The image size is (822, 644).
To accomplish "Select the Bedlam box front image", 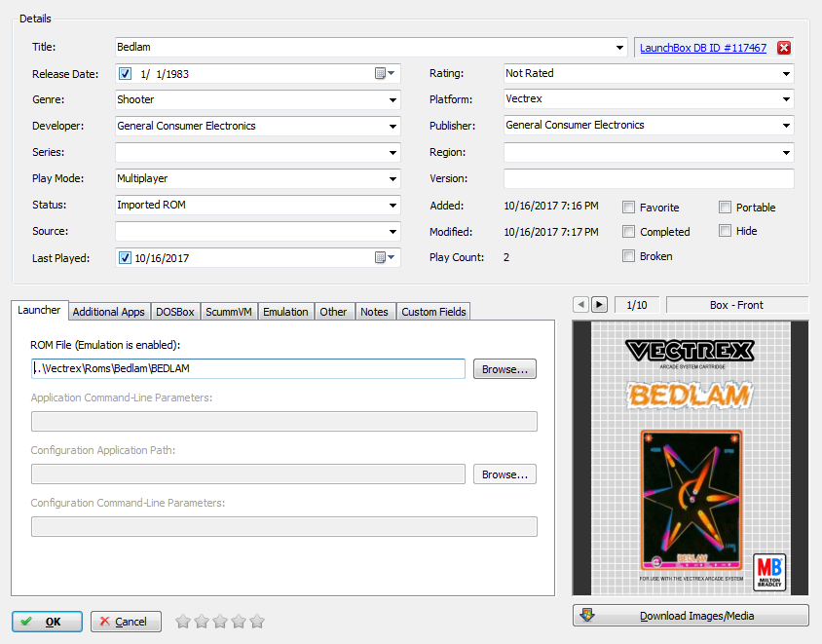I will [x=691, y=458].
